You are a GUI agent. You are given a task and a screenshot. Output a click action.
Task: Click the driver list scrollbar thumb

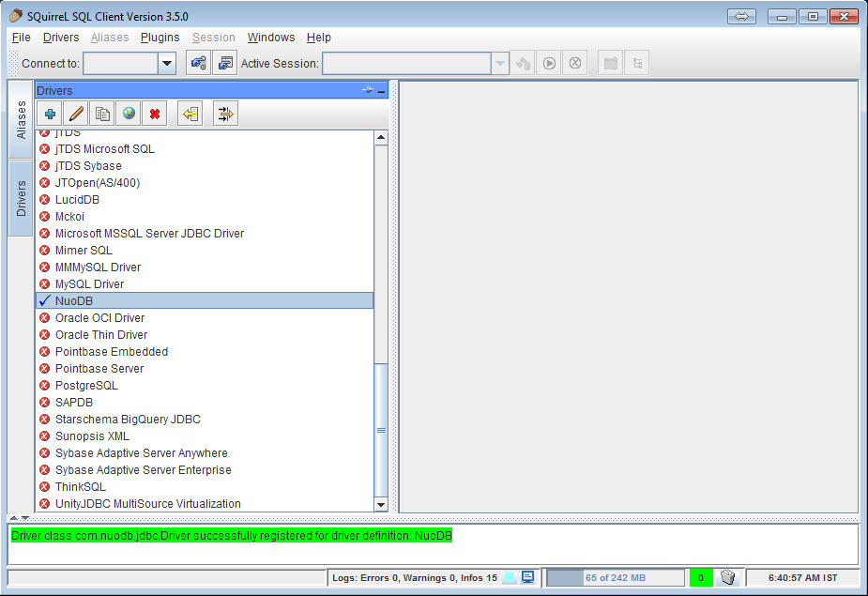click(381, 430)
